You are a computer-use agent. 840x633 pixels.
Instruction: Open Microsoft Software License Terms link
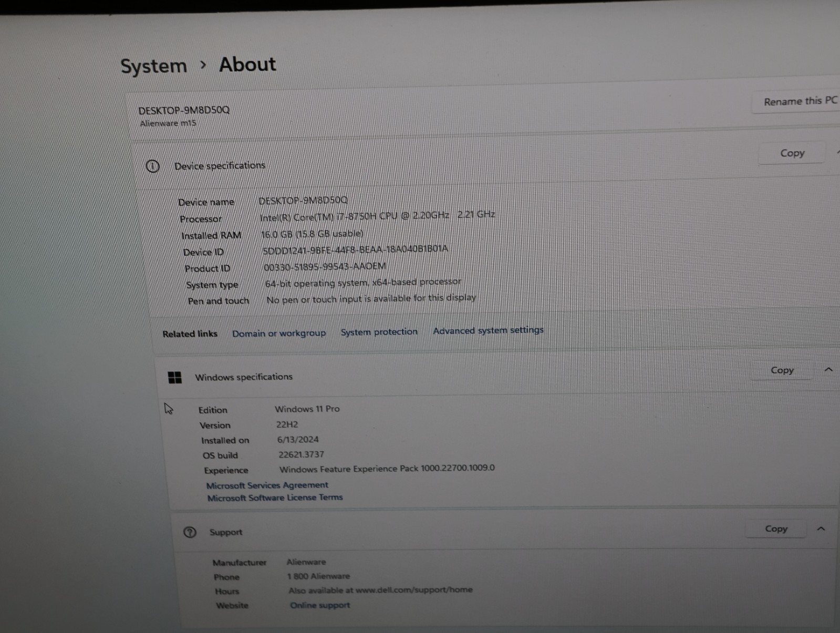click(275, 497)
